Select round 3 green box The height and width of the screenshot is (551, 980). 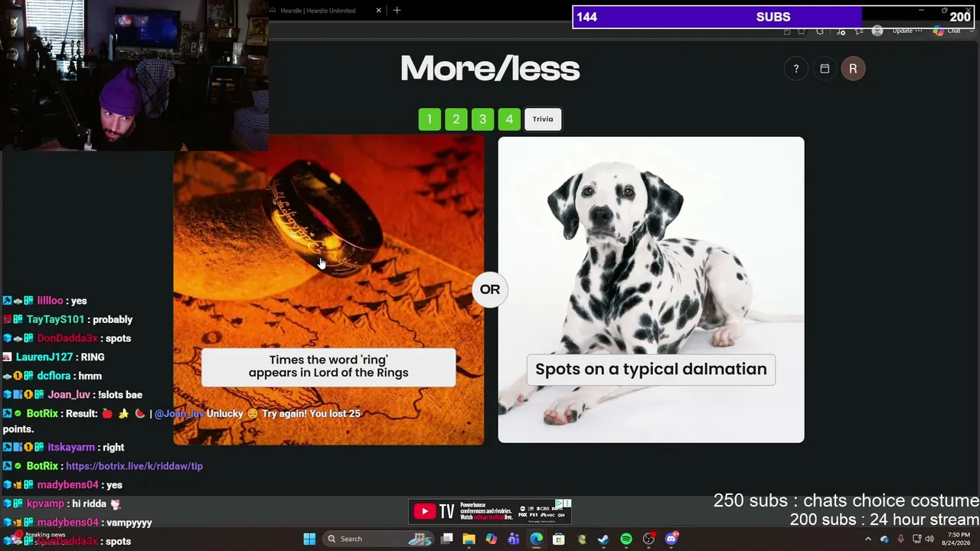(482, 119)
